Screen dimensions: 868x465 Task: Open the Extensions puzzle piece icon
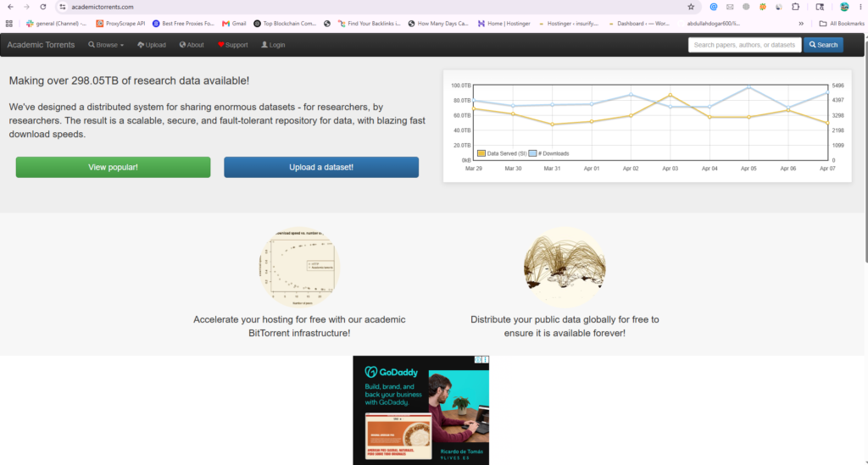click(795, 7)
